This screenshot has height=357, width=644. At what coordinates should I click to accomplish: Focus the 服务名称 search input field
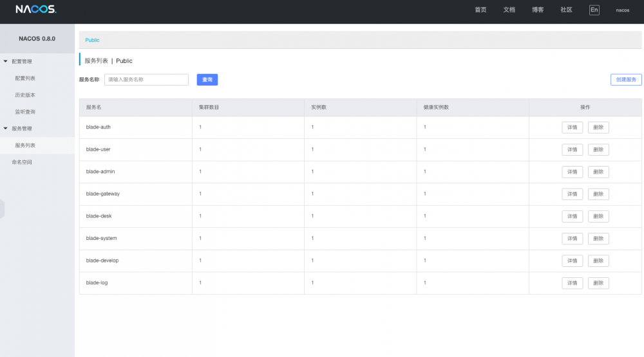146,80
